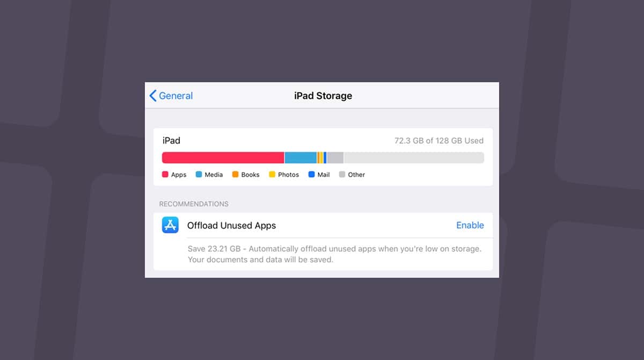644x360 pixels.
Task: Tap the back chevron beside General
Action: [x=153, y=96]
